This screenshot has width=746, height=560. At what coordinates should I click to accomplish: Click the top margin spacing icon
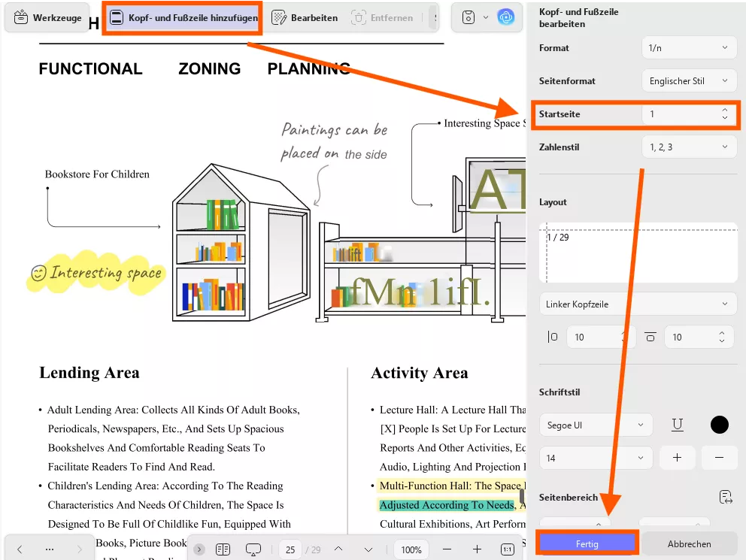click(x=650, y=337)
